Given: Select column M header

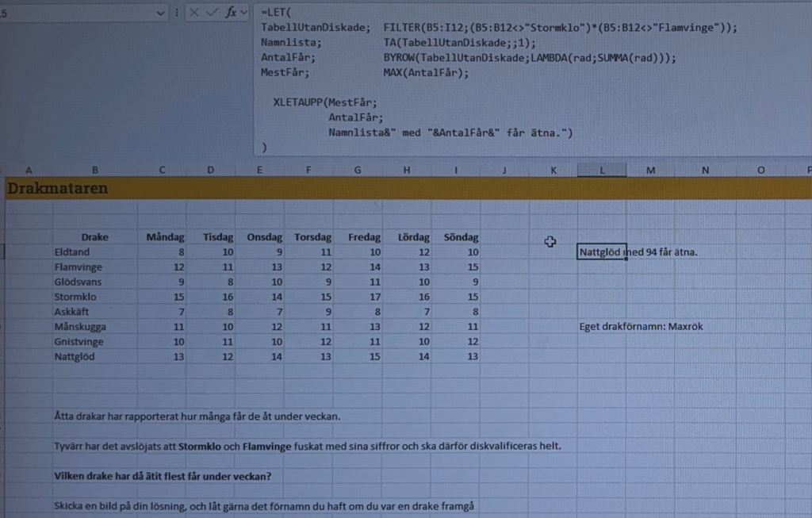Looking at the screenshot, I should [x=650, y=170].
